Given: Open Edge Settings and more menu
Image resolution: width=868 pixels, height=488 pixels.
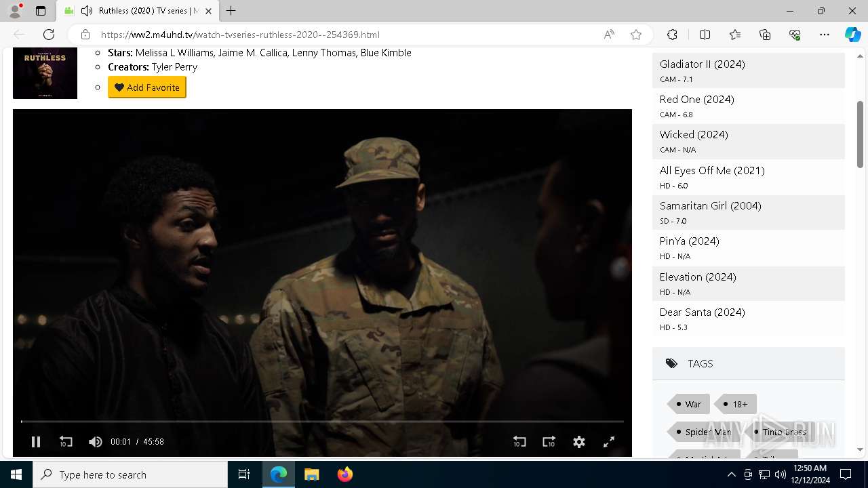Looking at the screenshot, I should 825,35.
